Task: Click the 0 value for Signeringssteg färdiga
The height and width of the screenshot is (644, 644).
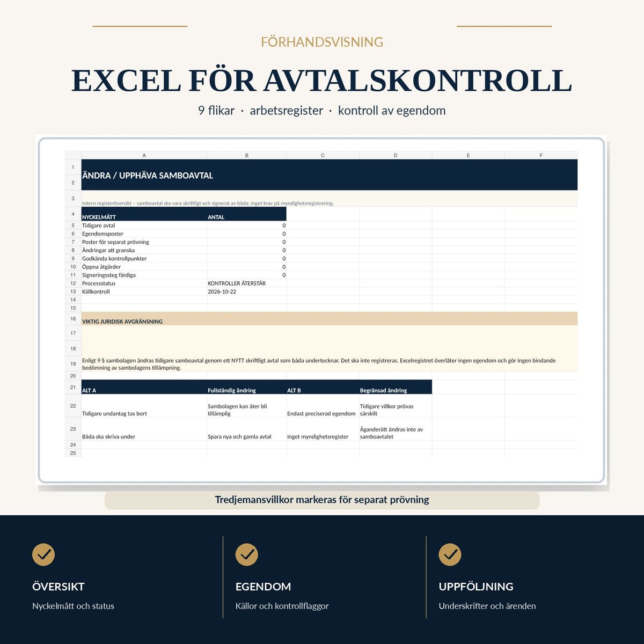Action: pos(247,275)
